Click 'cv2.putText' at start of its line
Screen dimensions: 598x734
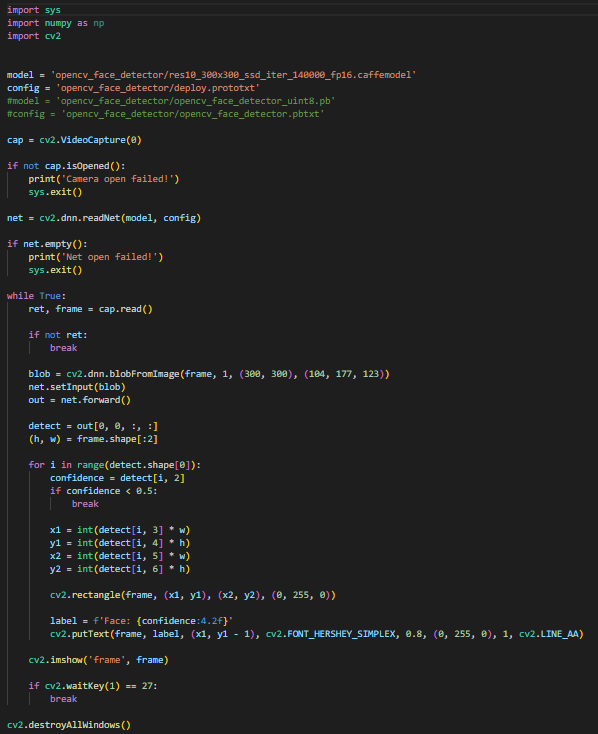80,634
